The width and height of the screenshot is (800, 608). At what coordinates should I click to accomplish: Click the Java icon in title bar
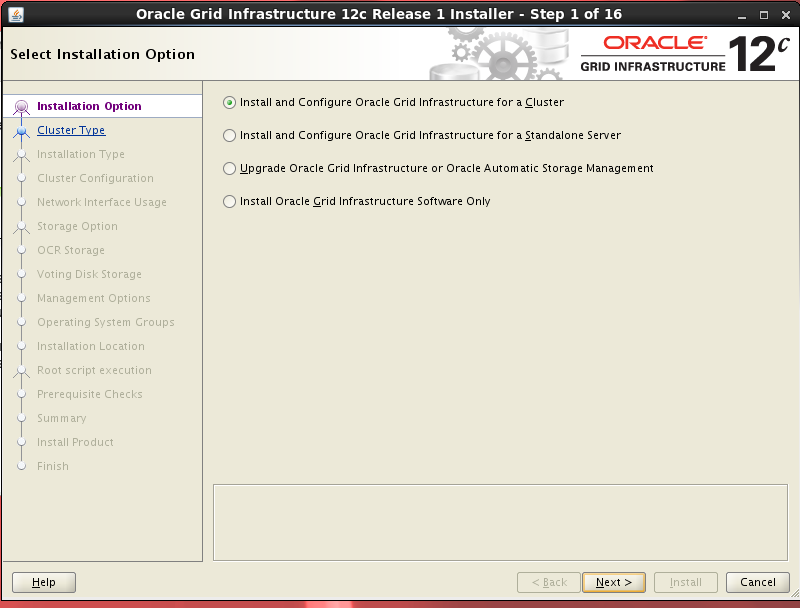[x=16, y=14]
